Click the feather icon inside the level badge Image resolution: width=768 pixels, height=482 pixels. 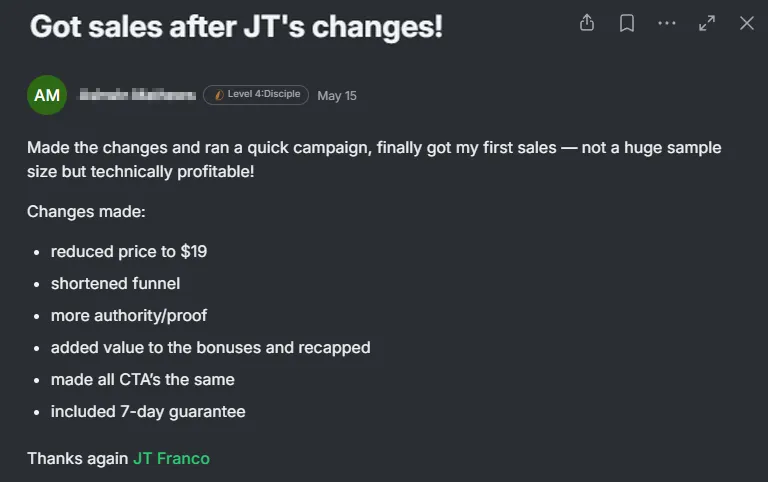coord(219,95)
